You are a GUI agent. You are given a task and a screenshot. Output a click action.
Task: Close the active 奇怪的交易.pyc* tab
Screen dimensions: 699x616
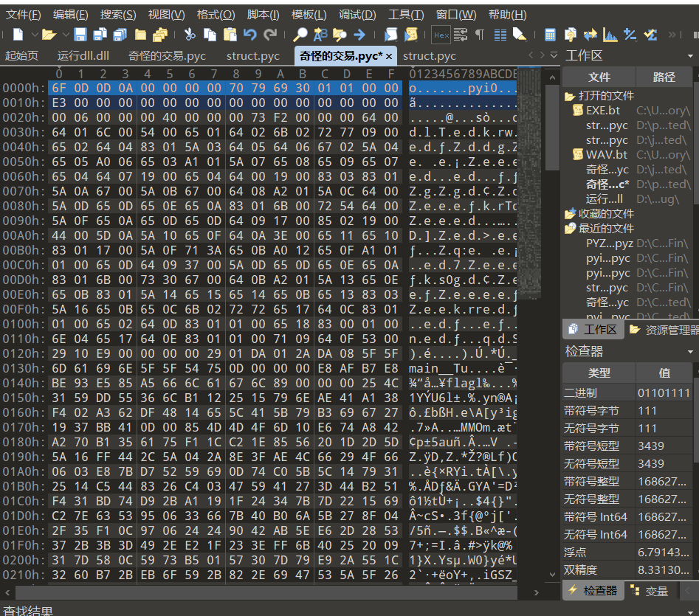pos(389,56)
